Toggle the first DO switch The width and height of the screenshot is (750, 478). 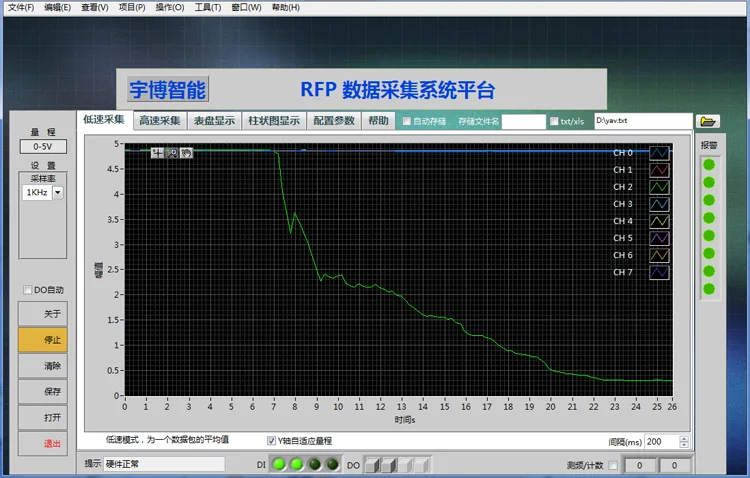click(373, 465)
